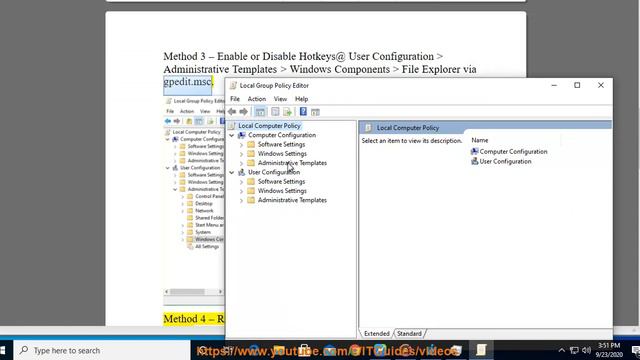Select the User Configuration icon in the tree
640x360 pixels.
(x=242, y=172)
